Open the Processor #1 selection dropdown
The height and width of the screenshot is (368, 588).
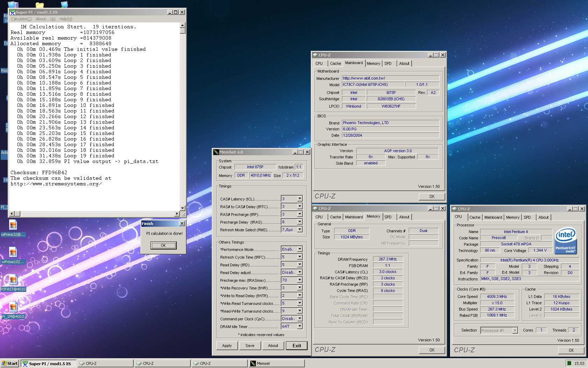(x=515, y=330)
